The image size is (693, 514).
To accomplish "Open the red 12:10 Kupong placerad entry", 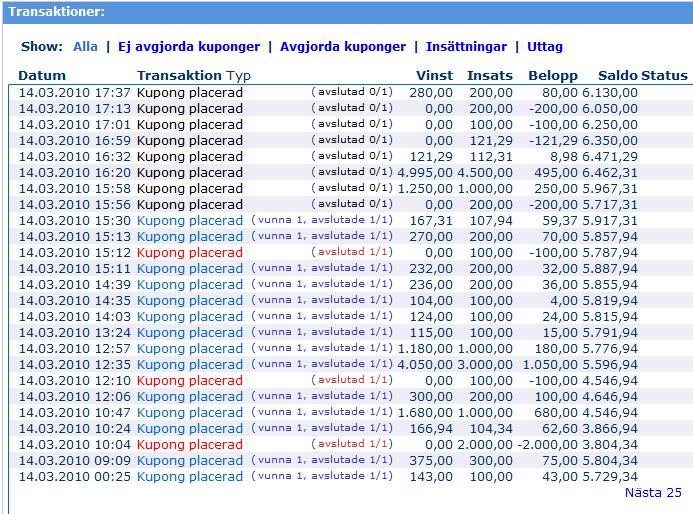I will pyautogui.click(x=189, y=381).
